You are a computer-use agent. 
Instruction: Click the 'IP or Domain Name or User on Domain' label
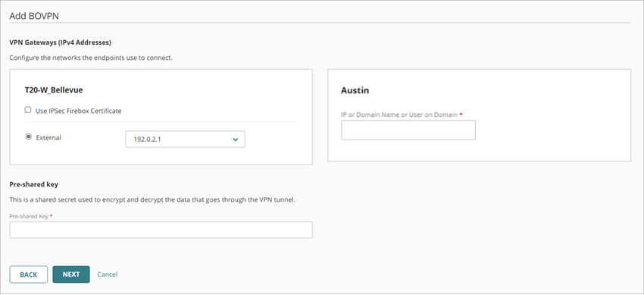pyautogui.click(x=399, y=115)
